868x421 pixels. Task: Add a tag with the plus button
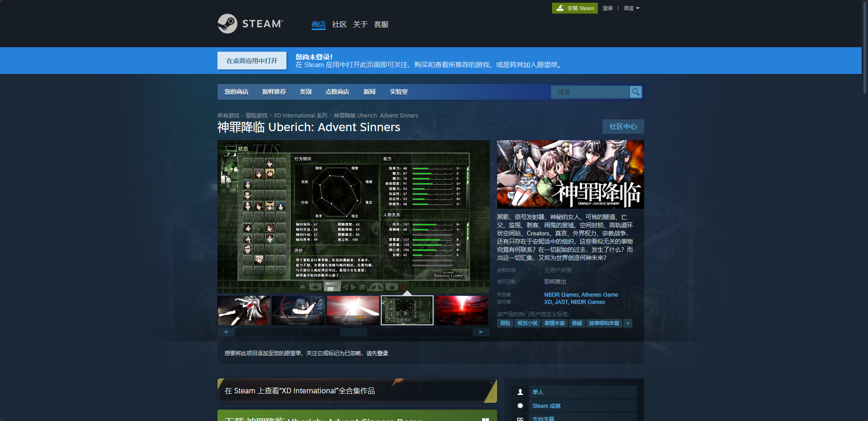[628, 323]
